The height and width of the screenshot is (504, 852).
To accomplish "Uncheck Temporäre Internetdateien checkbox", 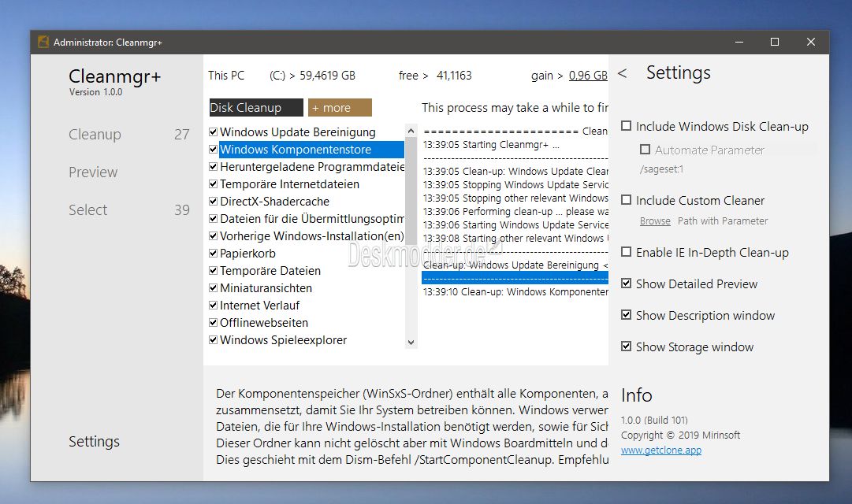I will [x=214, y=184].
